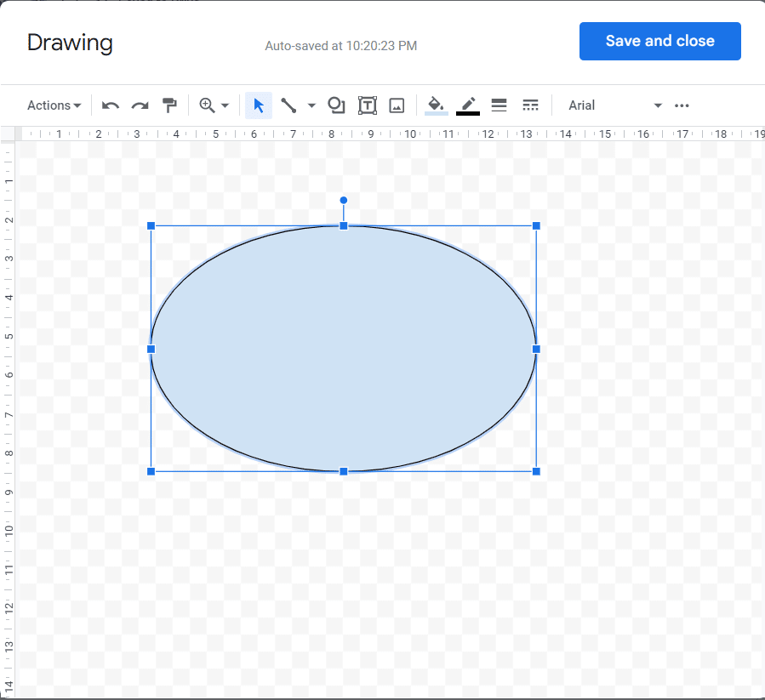765x700 pixels.
Task: Select the Text box tool
Action: click(x=368, y=105)
